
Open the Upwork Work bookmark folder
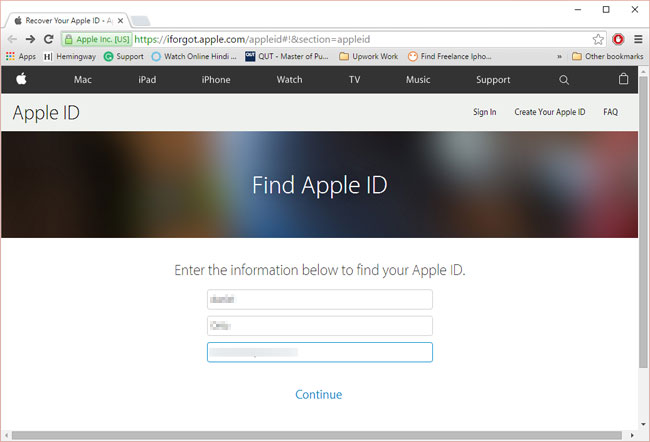(369, 56)
